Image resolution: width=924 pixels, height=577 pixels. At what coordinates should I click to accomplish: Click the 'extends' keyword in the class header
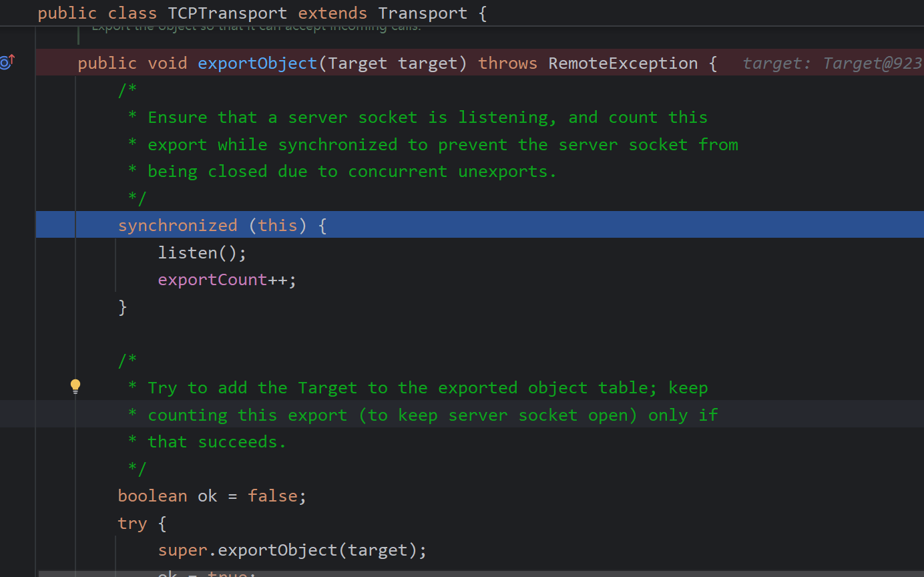333,13
